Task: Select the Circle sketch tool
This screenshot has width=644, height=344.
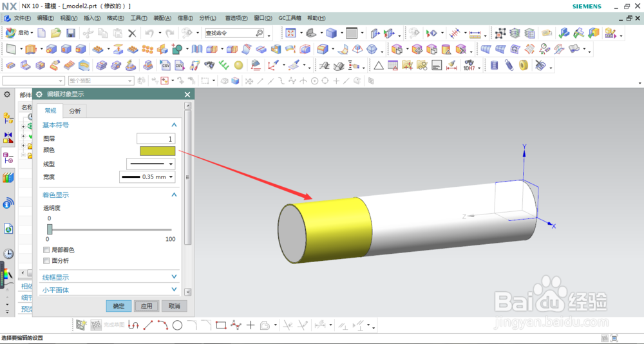Action: [177, 325]
